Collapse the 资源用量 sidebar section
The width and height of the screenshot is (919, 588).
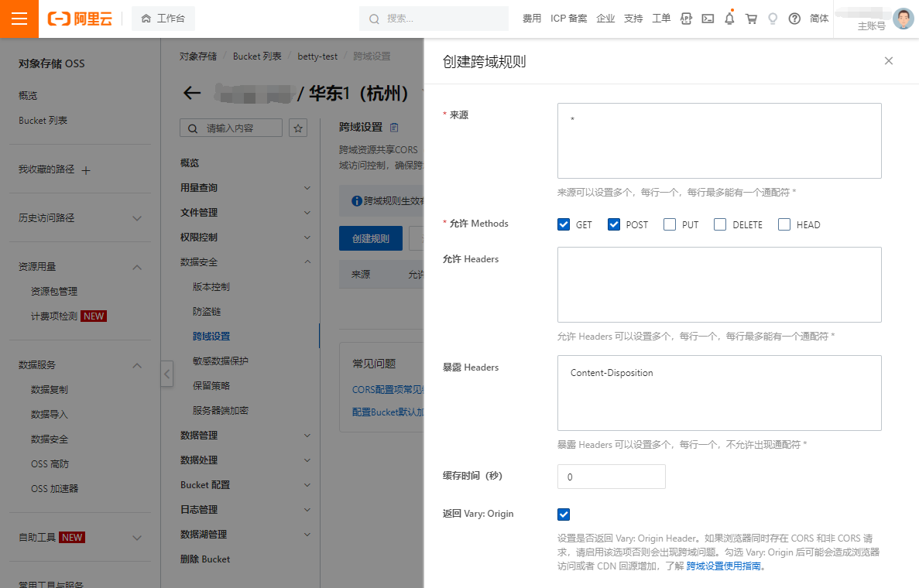[x=137, y=267]
